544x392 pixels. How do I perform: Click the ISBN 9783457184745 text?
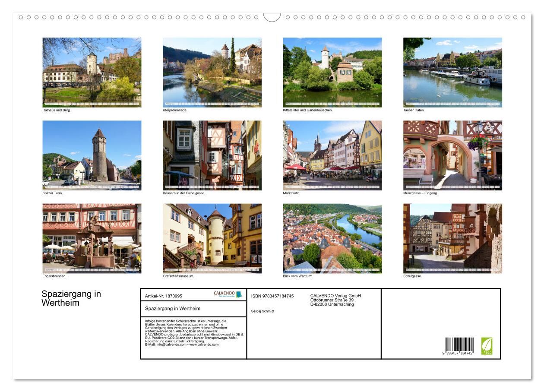[x=272, y=296]
